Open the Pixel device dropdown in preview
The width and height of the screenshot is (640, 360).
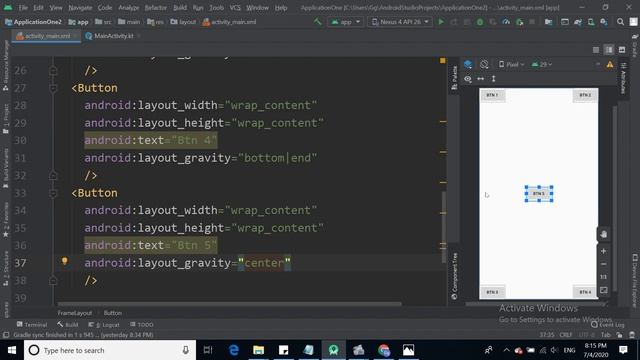coord(512,64)
